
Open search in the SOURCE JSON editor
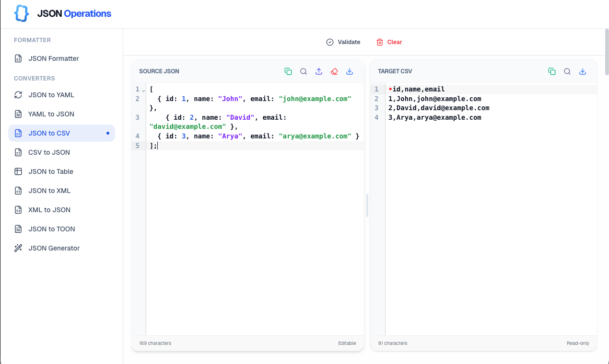pos(304,71)
